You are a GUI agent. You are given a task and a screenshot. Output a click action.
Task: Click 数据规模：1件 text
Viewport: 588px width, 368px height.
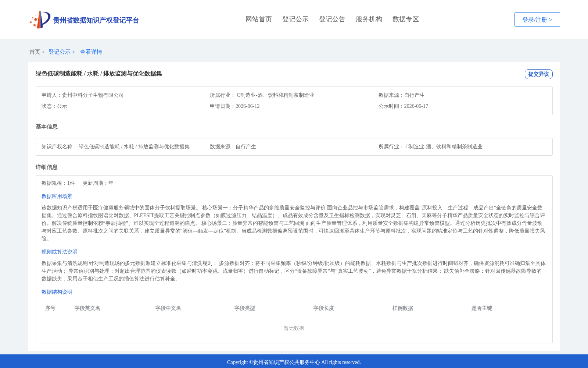(58, 183)
